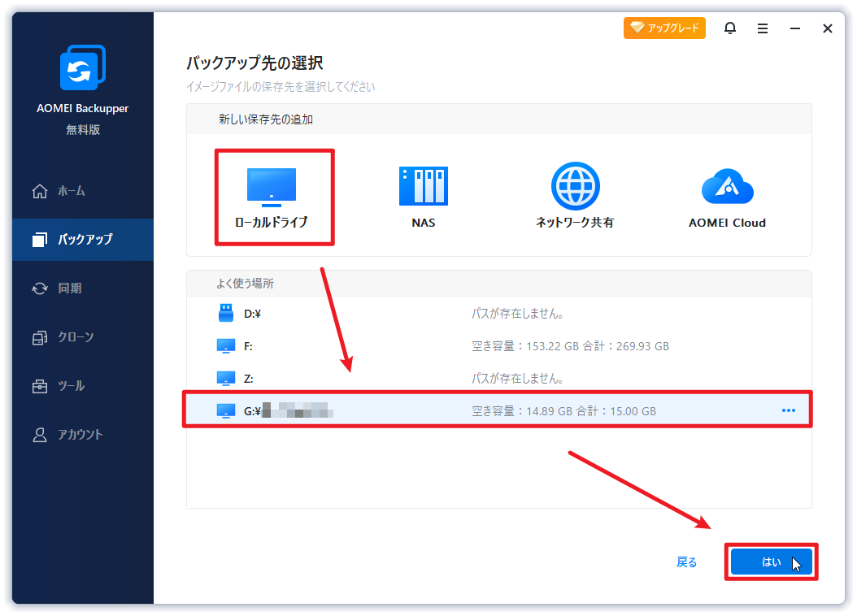This screenshot has width=857, height=616.
Task: Click G: free space text 14.89 GB
Action: click(x=550, y=411)
